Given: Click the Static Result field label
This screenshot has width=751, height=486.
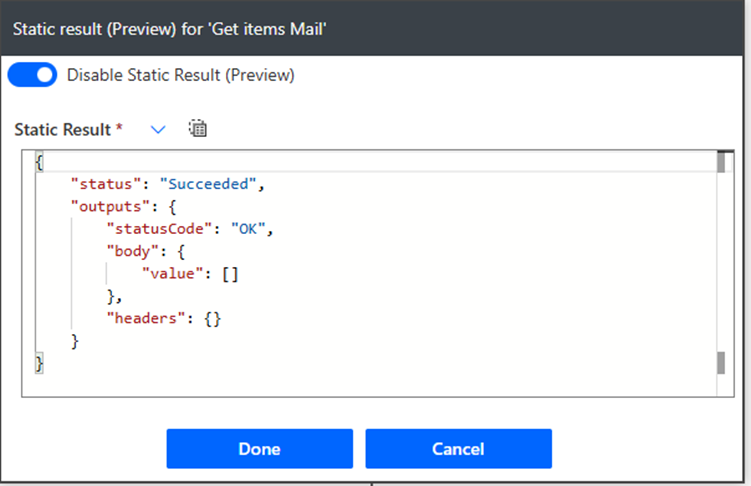Looking at the screenshot, I should [61, 129].
